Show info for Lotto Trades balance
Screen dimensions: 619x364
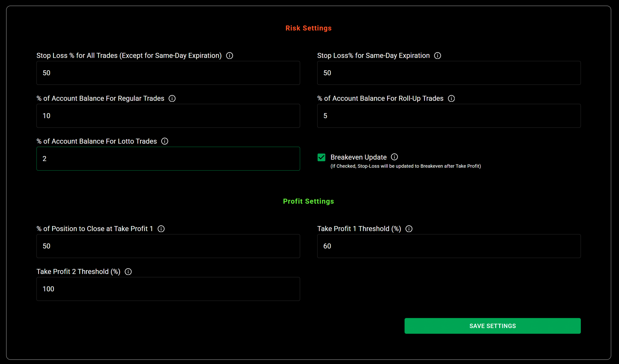[x=165, y=141]
